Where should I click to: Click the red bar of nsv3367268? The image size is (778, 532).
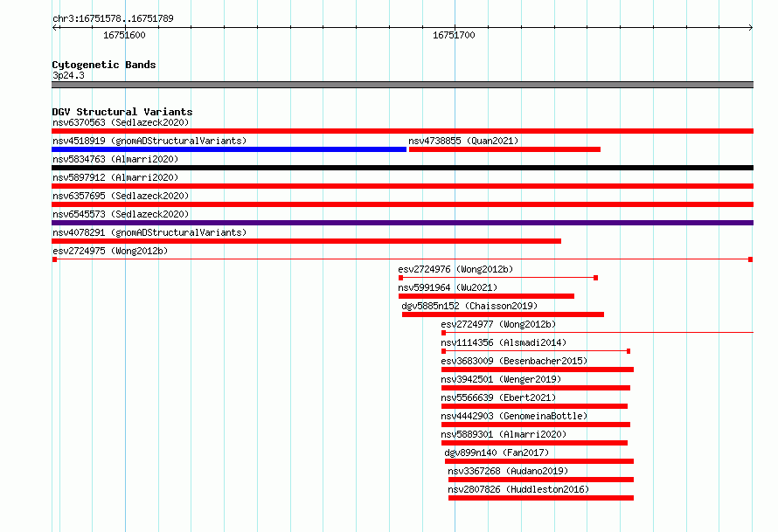coord(541,480)
